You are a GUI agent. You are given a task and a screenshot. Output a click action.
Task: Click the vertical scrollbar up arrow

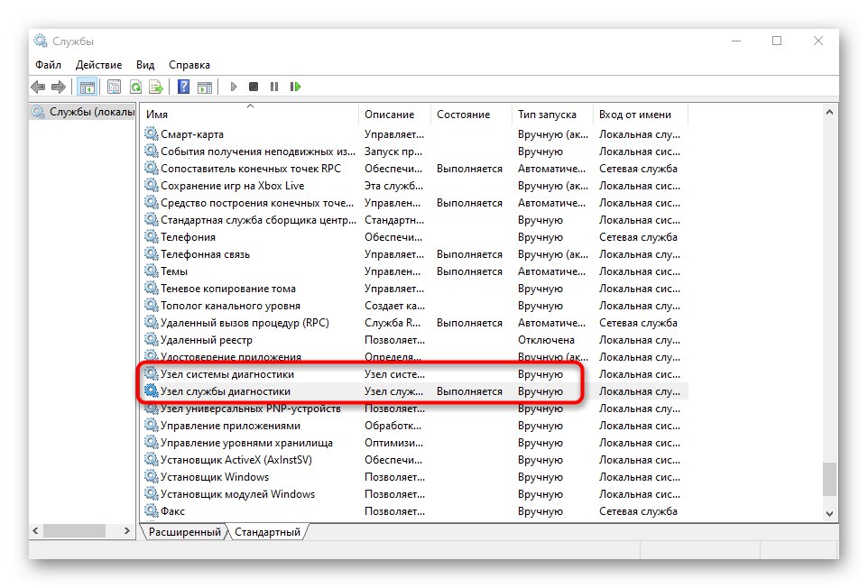[x=829, y=113]
